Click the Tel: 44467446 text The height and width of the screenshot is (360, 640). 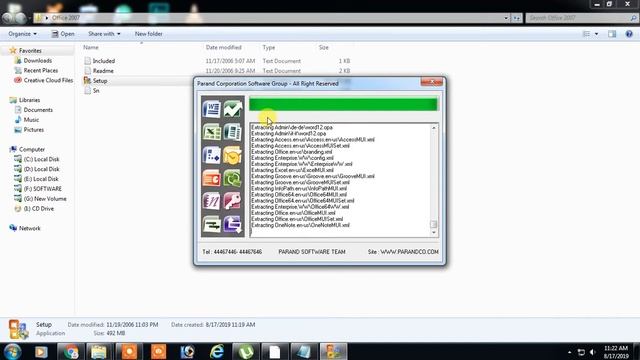coord(232,252)
